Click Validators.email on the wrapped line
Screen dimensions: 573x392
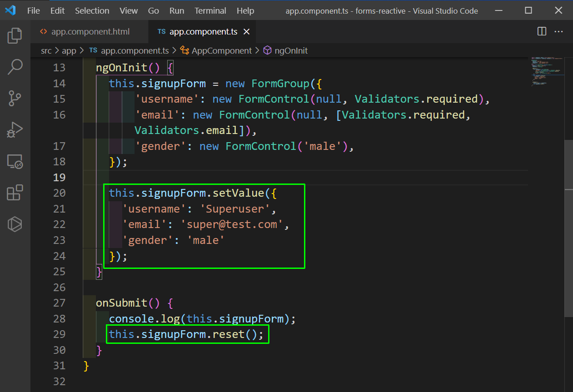[186, 130]
